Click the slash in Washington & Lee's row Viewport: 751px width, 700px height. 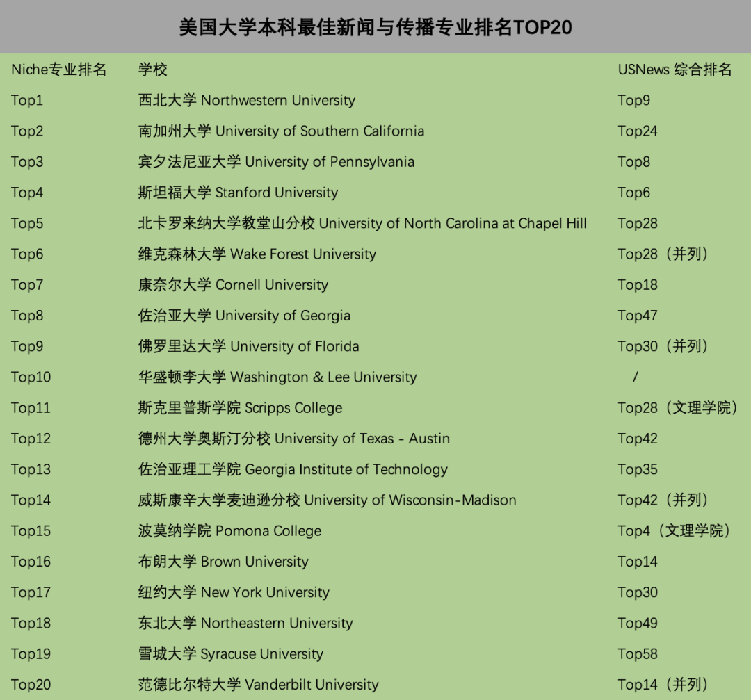pos(635,377)
